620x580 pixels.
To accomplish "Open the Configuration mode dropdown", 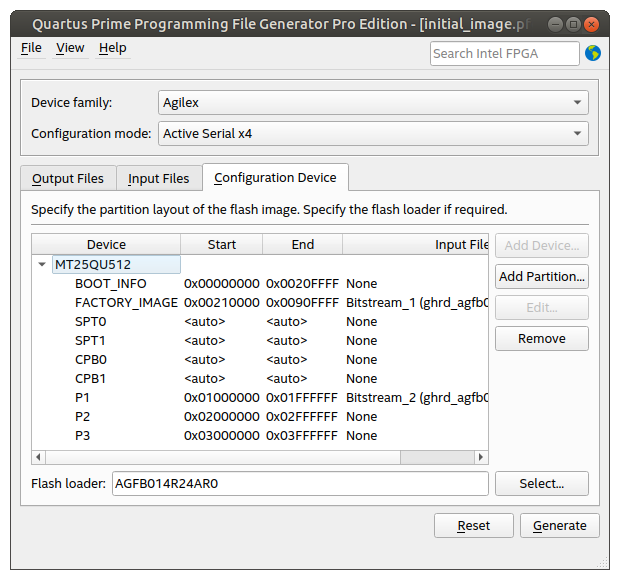I will (x=373, y=134).
